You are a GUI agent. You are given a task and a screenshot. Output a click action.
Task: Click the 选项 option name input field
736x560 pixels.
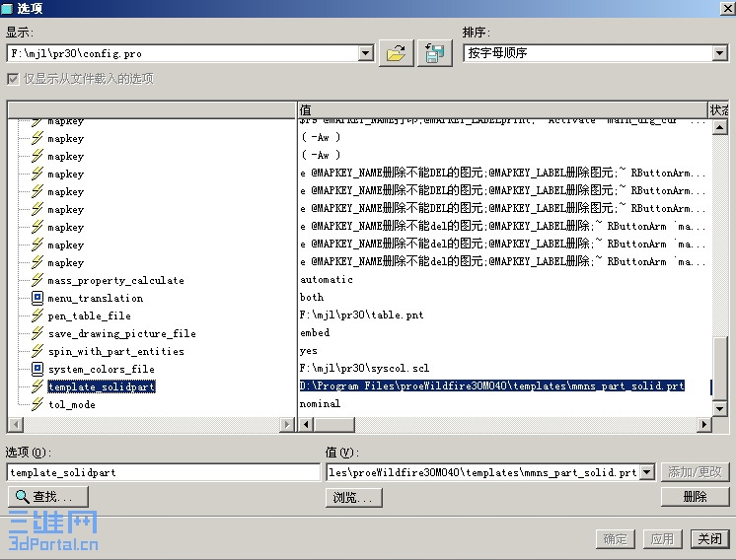tap(164, 472)
